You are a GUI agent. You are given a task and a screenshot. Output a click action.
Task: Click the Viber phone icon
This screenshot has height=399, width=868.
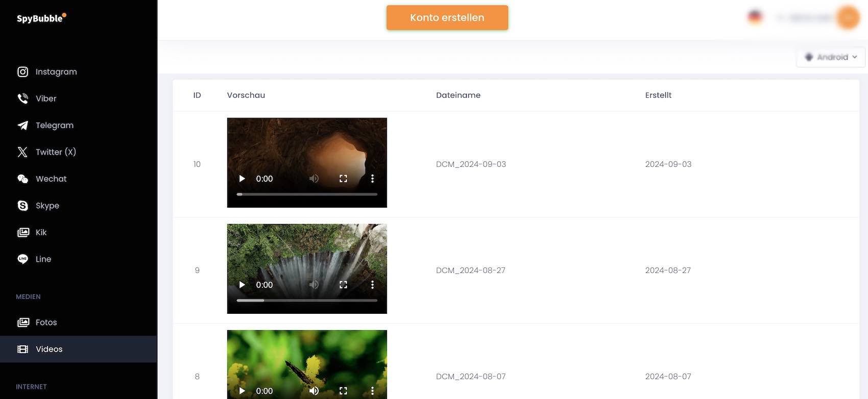(23, 98)
